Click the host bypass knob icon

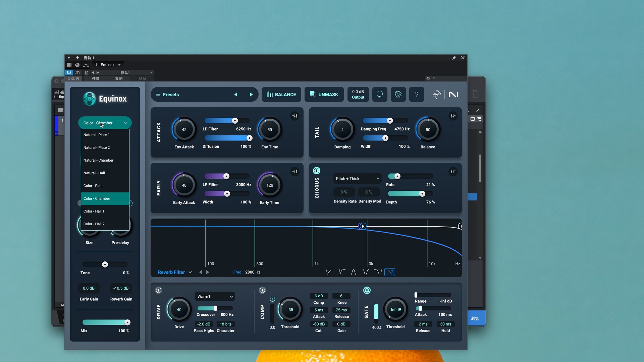click(x=77, y=65)
